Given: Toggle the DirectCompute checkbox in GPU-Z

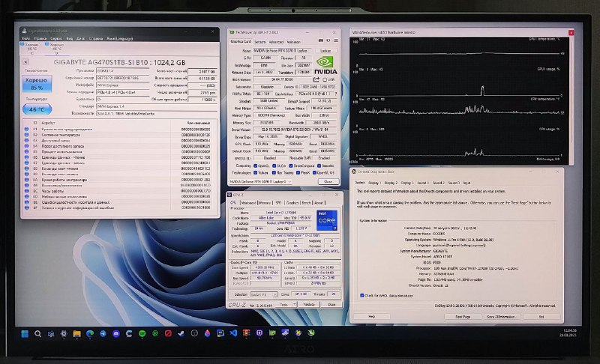Looking at the screenshot, I should pyautogui.click(x=291, y=166).
